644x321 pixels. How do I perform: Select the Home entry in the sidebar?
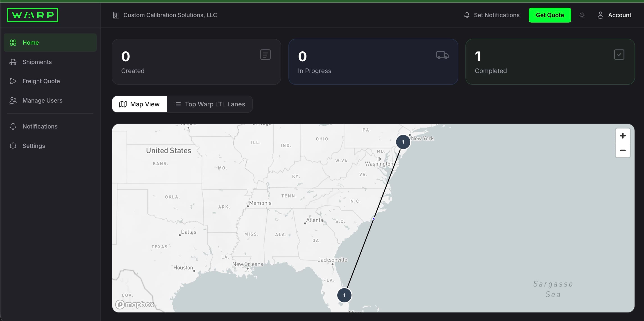click(30, 43)
